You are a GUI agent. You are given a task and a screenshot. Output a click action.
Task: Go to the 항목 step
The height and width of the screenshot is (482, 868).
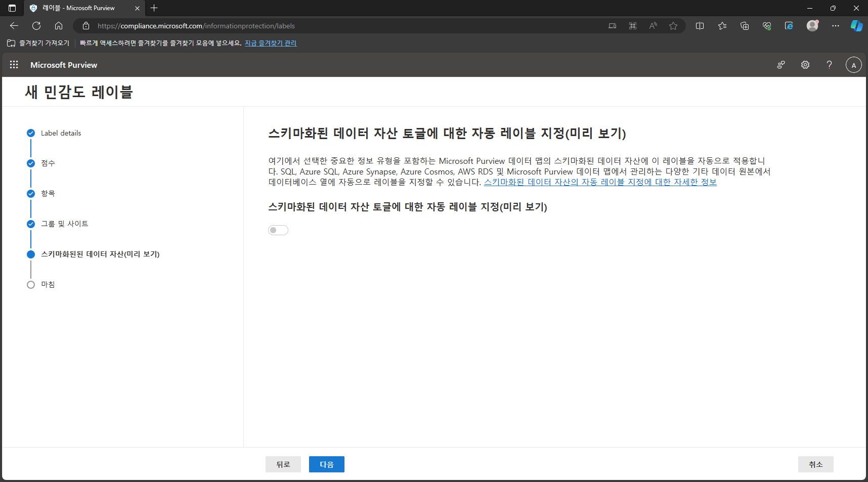[48, 193]
